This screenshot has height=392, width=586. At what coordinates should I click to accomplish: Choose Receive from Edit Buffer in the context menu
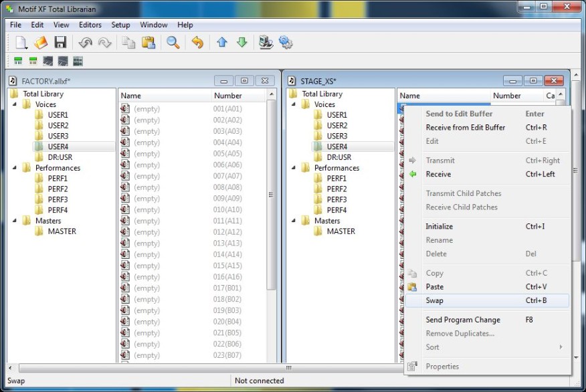[x=488, y=127]
